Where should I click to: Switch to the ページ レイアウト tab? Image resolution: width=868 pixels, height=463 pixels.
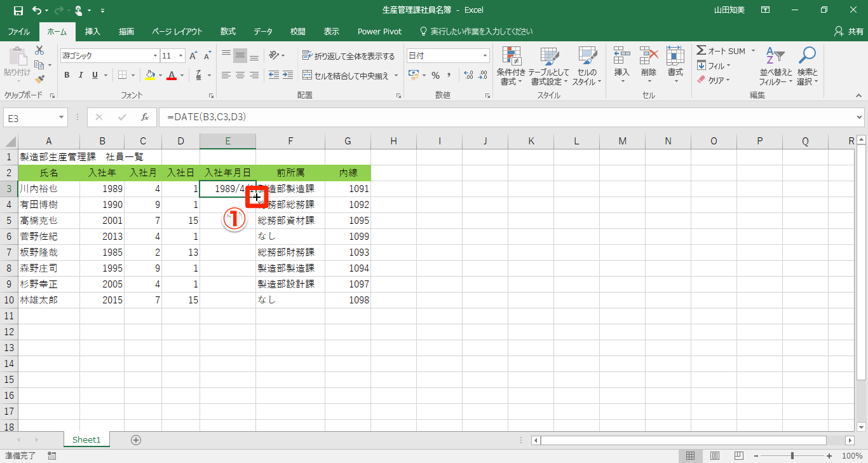177,31
